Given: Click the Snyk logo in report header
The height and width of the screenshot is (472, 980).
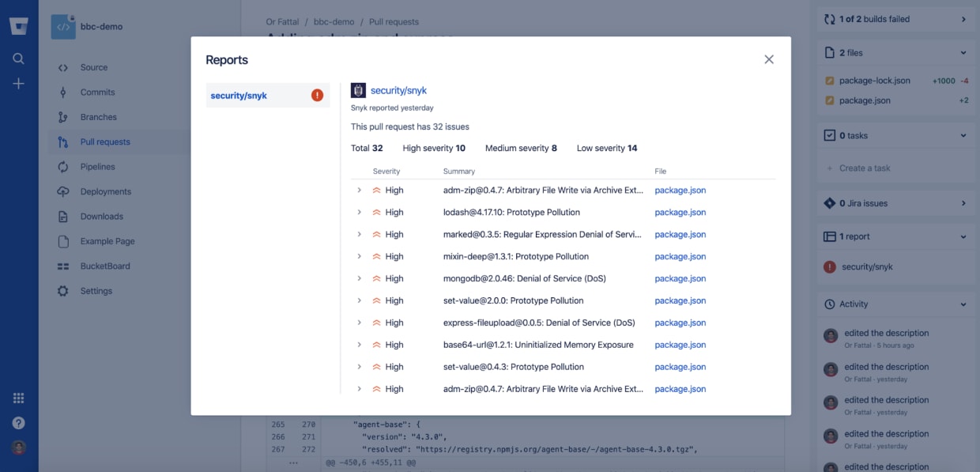Looking at the screenshot, I should click(x=358, y=90).
